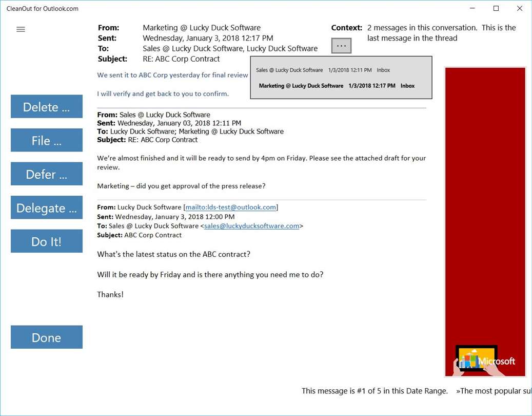The height and width of the screenshot is (416, 532).
Task: Select the Delegate ... button
Action: coord(47,207)
